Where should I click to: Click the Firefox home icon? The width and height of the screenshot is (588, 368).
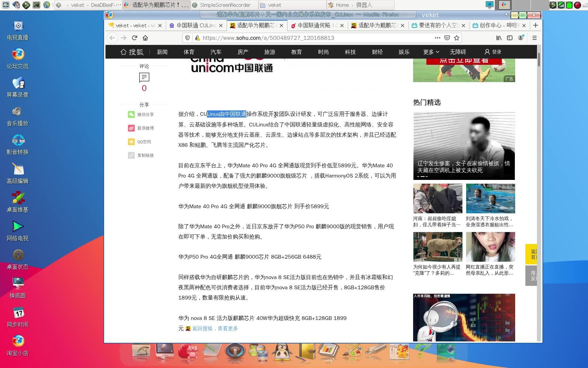146,38
